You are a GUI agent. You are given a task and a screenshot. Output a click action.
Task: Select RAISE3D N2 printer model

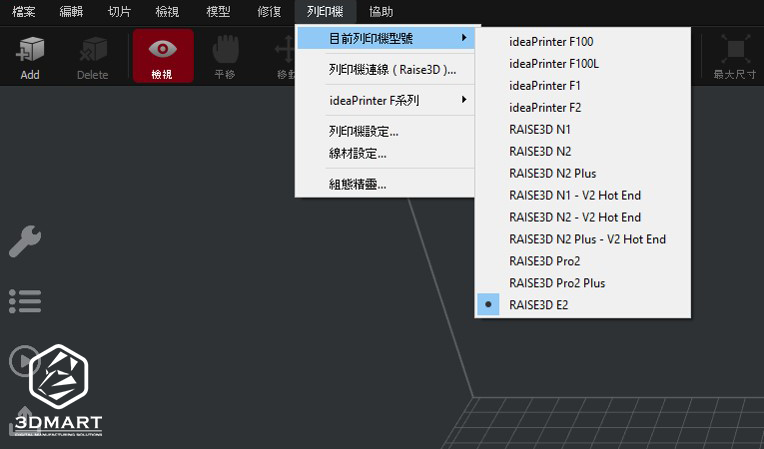[583, 151]
